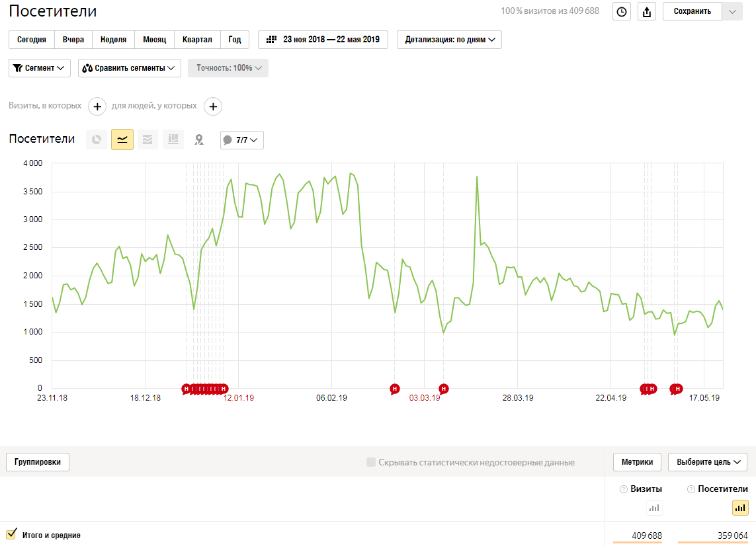Expand the Детализация: по дням dropdown
Image resolution: width=756 pixels, height=554 pixels.
click(x=449, y=40)
